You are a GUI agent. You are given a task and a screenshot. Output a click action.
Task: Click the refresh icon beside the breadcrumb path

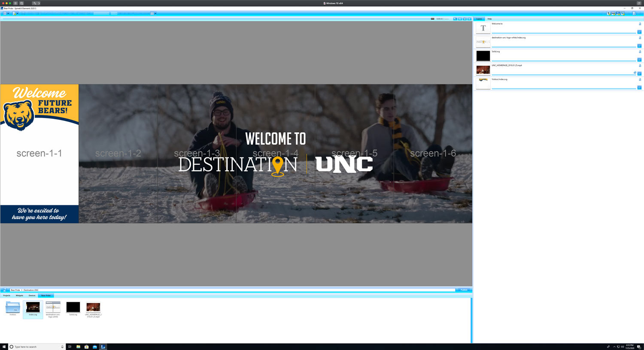[5, 290]
